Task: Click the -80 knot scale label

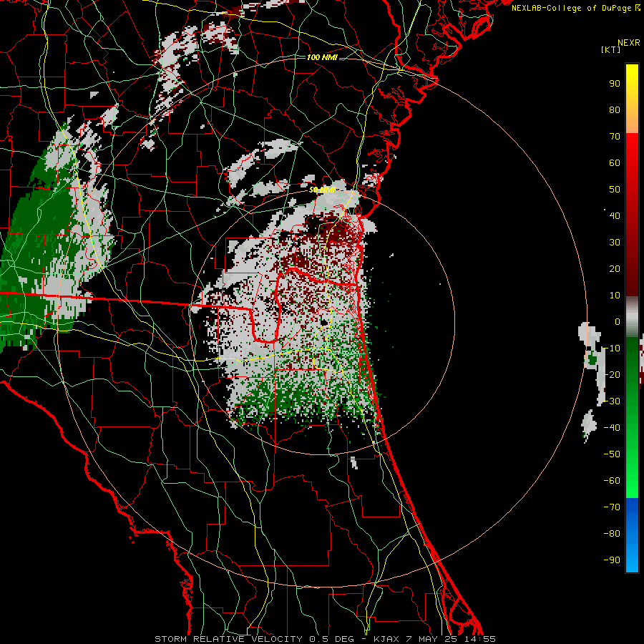Action: (612, 534)
